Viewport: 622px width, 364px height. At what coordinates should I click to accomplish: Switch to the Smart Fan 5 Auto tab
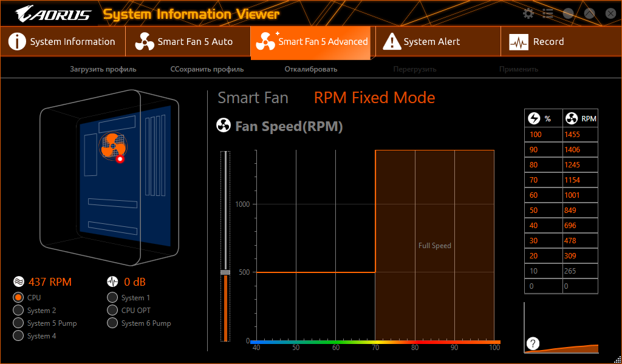[188, 42]
